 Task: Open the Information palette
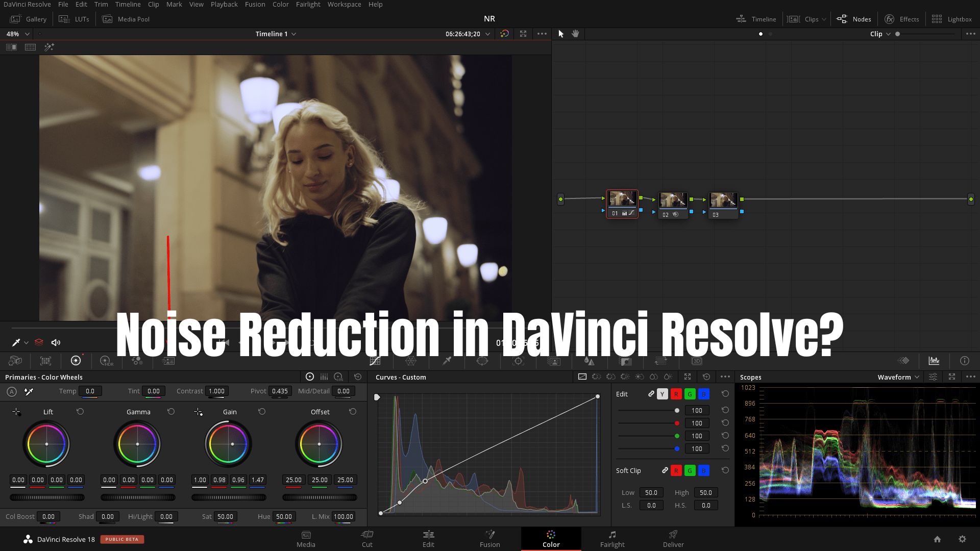tap(965, 361)
